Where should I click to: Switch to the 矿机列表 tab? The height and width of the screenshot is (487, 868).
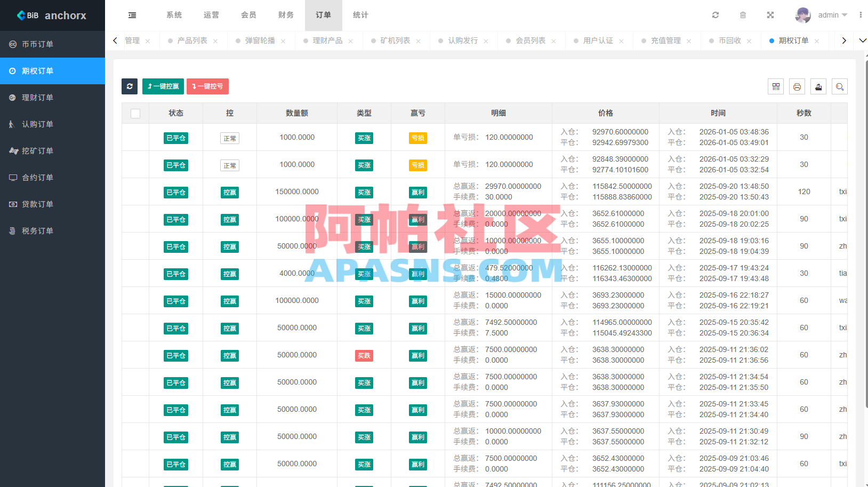395,41
